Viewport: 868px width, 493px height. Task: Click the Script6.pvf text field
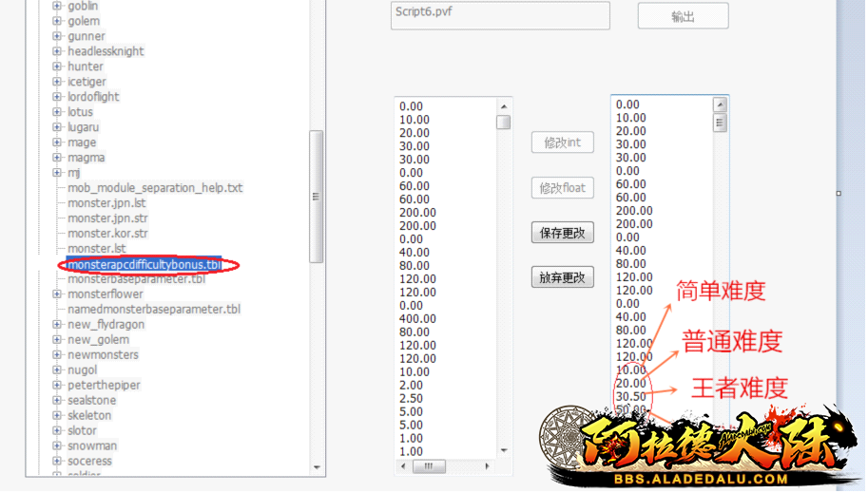pyautogui.click(x=500, y=16)
